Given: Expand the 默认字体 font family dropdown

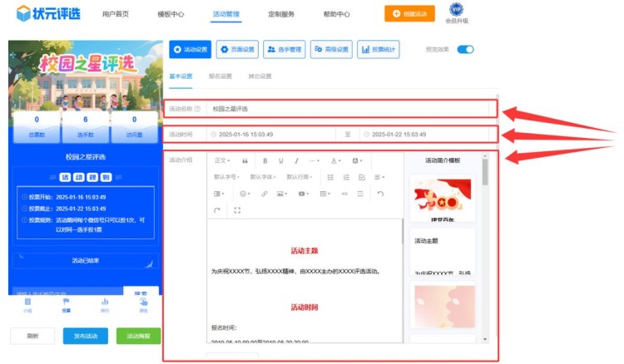Looking at the screenshot, I should [x=264, y=177].
